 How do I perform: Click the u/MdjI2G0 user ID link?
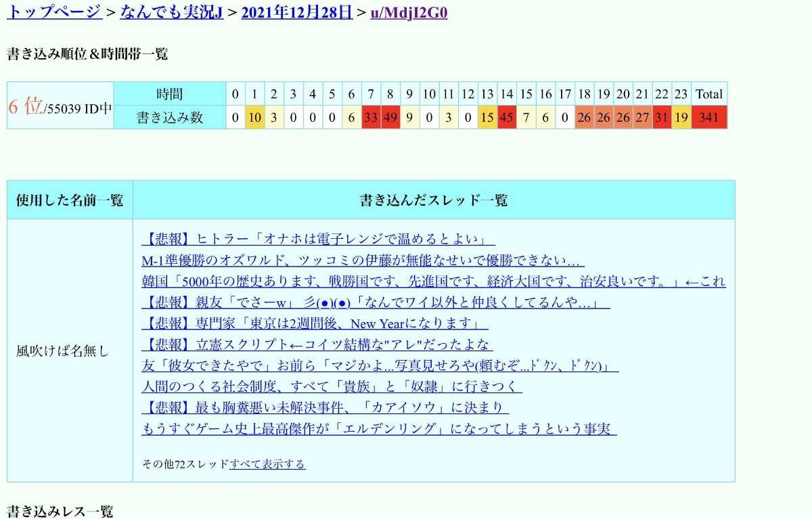(409, 12)
